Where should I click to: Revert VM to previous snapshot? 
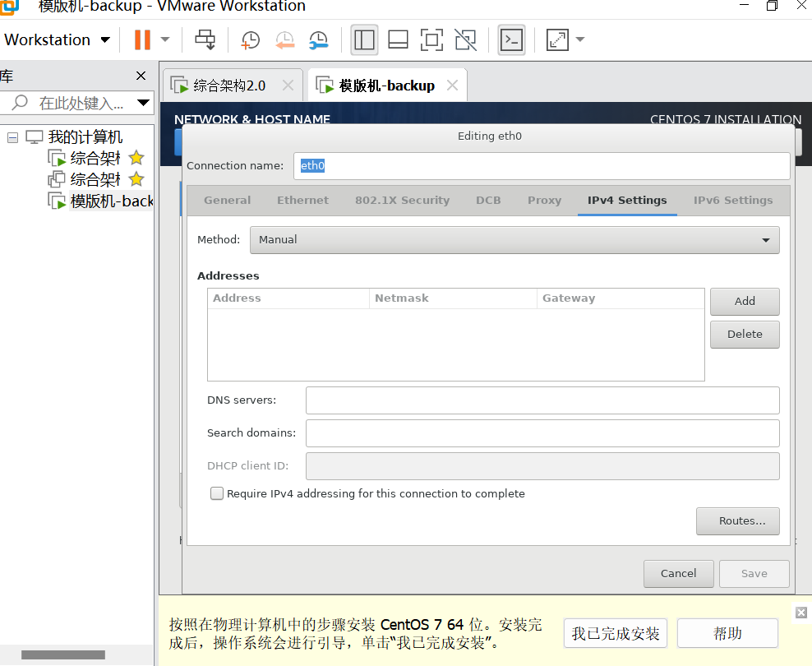point(285,39)
